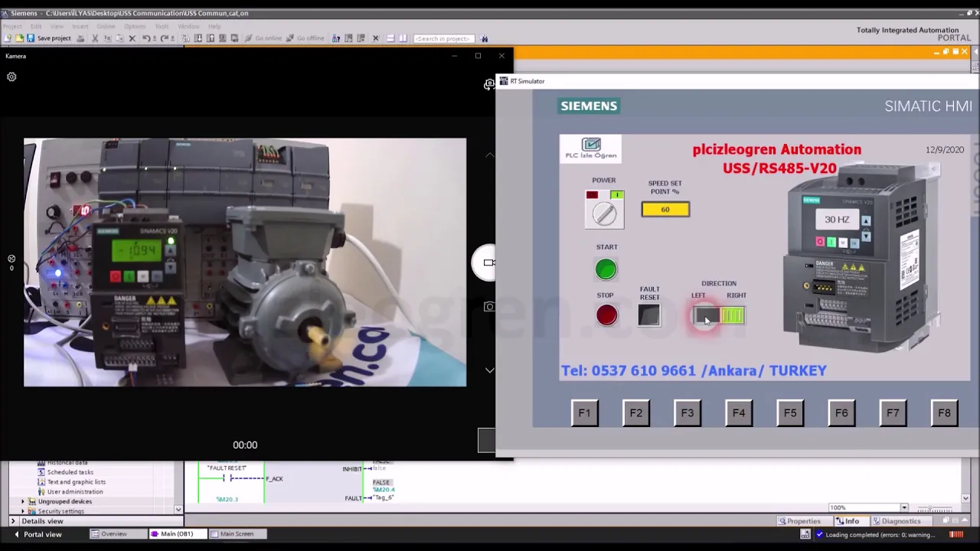Viewport: 980px width, 551px height.
Task: Click the delete X icon after paste
Action: (132, 38)
